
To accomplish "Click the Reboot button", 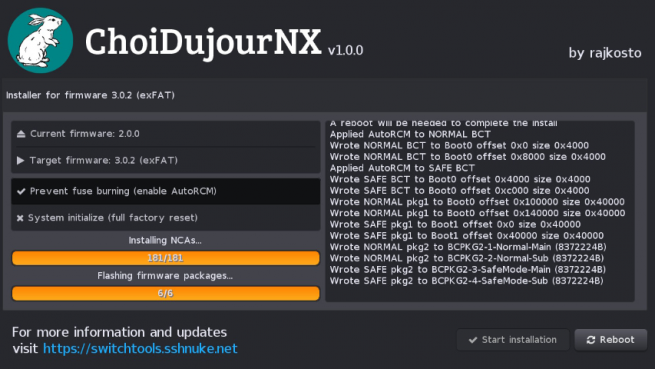I will 611,340.
